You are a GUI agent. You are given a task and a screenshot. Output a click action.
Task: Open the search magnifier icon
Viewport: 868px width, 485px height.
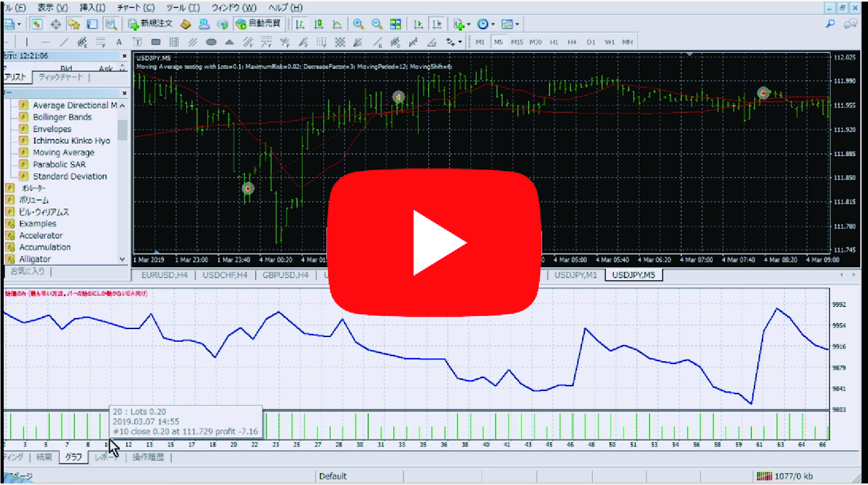point(830,24)
